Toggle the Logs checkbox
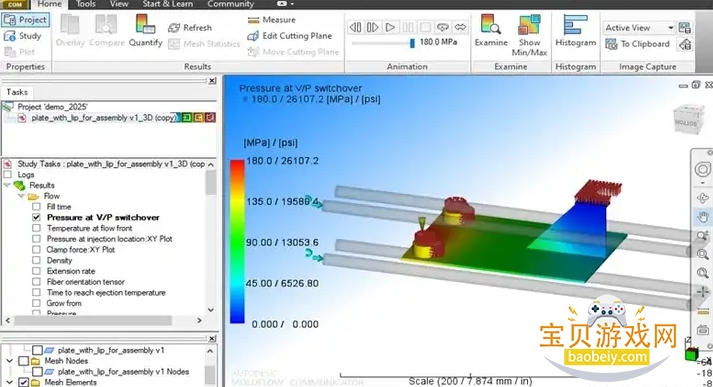 tap(7, 175)
